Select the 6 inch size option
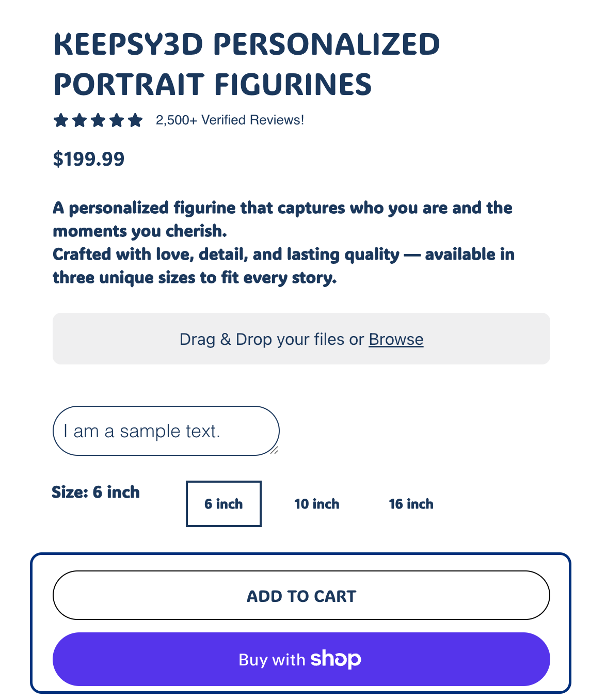This screenshot has width=606, height=700. click(x=224, y=504)
